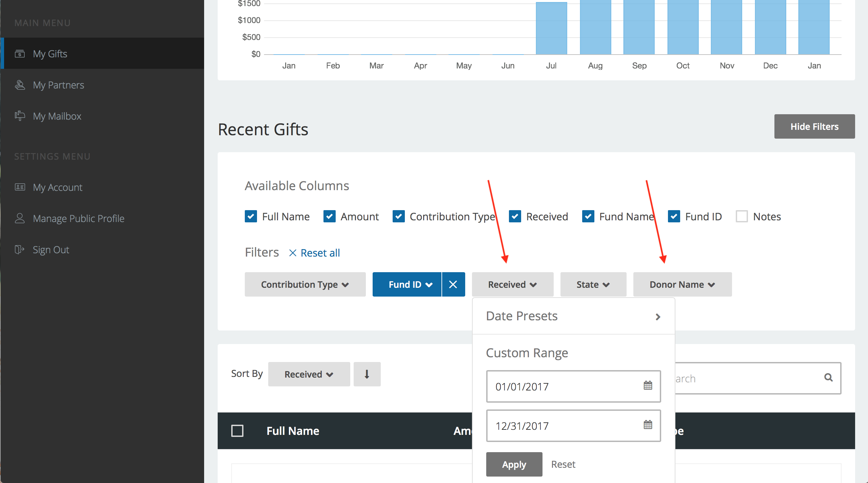
Task: Select all rows via header checkbox
Action: pos(237,431)
